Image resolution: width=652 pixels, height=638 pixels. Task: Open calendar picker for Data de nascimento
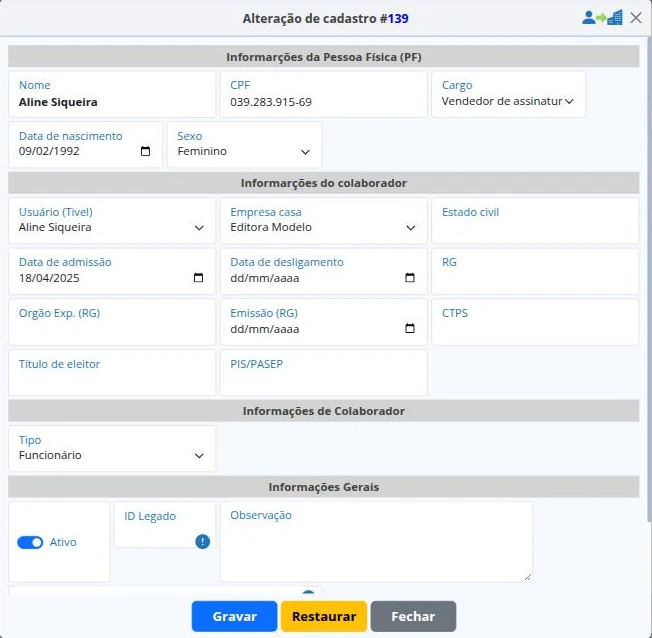tap(145, 151)
